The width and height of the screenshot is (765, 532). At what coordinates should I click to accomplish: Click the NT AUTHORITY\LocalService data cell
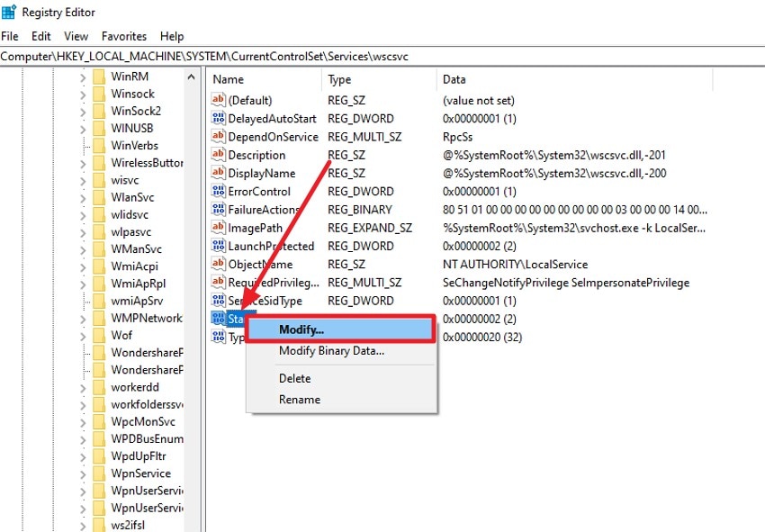pyautogui.click(x=515, y=264)
